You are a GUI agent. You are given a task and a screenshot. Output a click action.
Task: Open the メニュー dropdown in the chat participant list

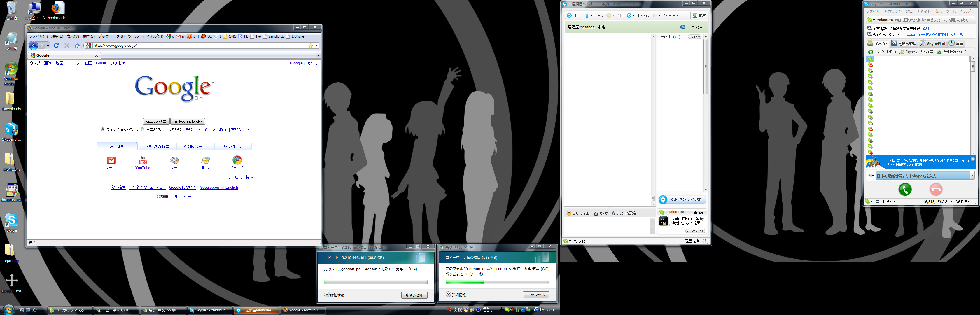click(695, 37)
